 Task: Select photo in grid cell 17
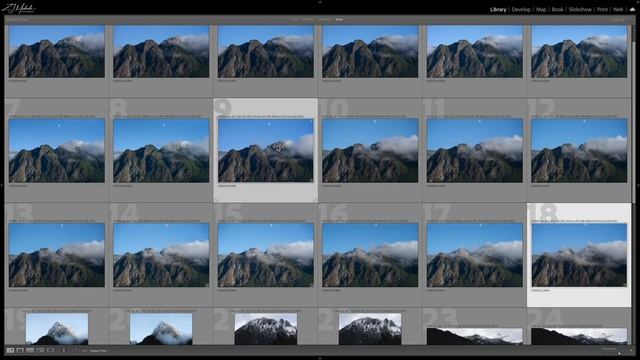pyautogui.click(x=475, y=255)
